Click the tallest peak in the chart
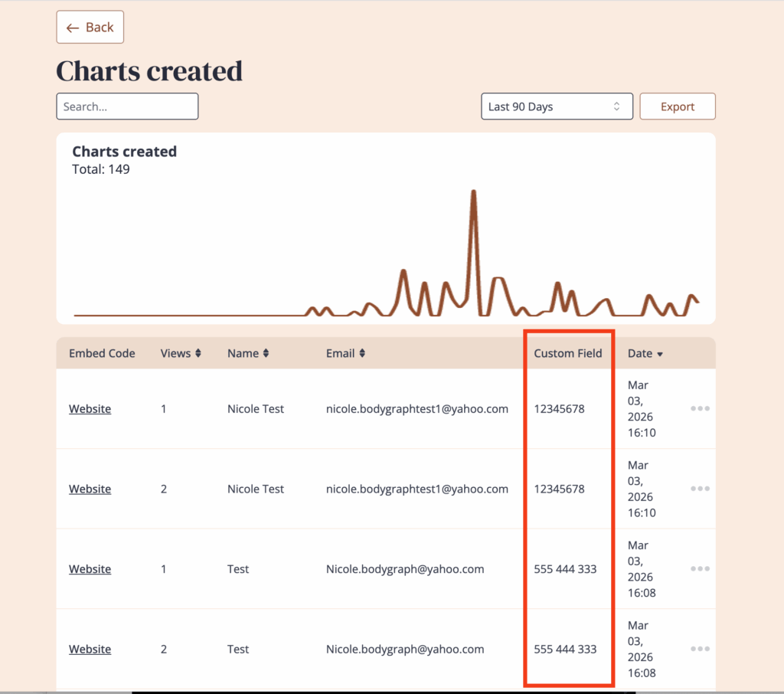 pos(474,193)
